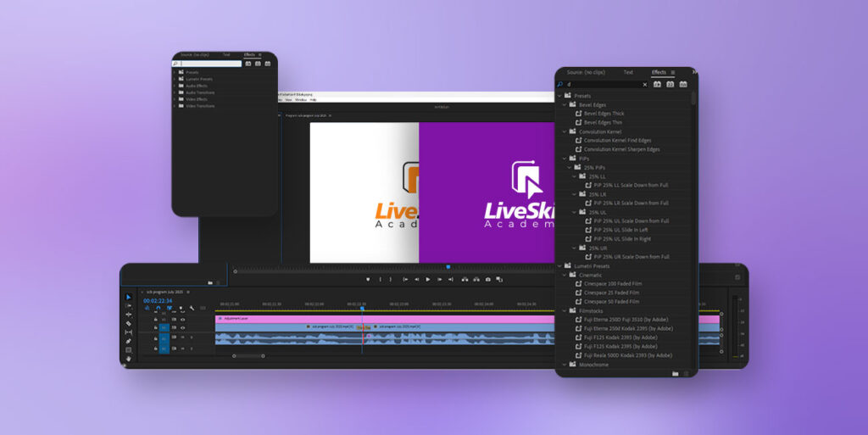Toggle eye visibility of top video track
Screen dimensions: 868x435
[183, 320]
